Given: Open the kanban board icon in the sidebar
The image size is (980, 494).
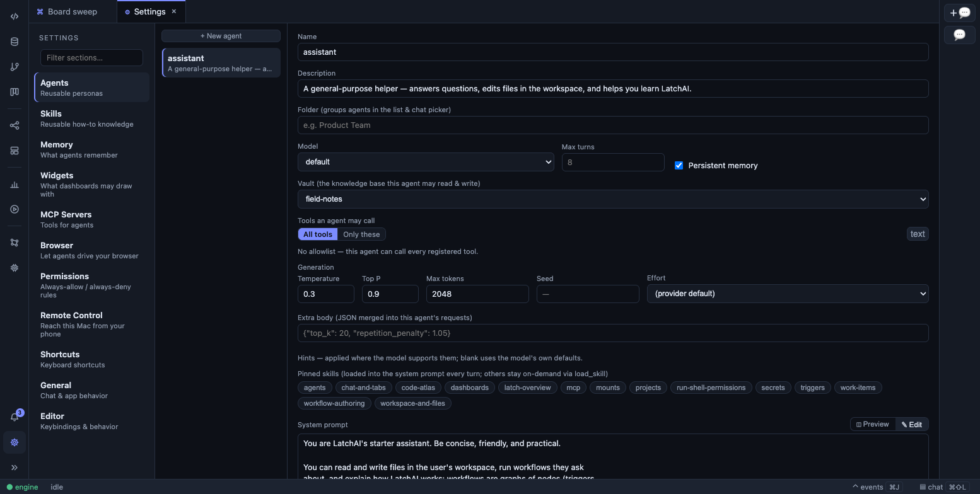Looking at the screenshot, I should (x=15, y=92).
